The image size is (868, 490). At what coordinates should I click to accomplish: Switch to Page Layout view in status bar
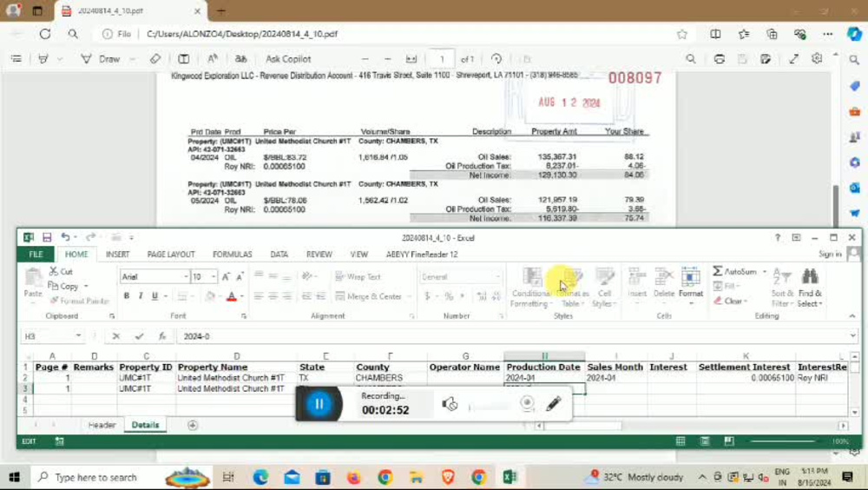[705, 441]
